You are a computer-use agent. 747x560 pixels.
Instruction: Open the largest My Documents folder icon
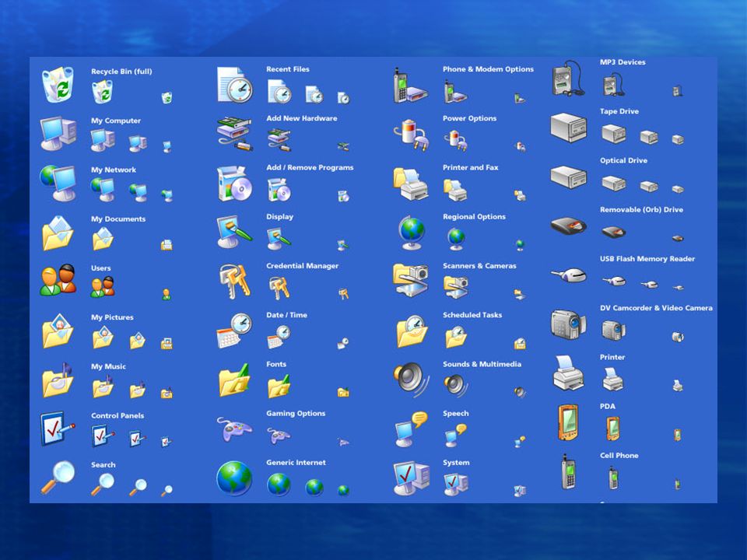tap(58, 233)
